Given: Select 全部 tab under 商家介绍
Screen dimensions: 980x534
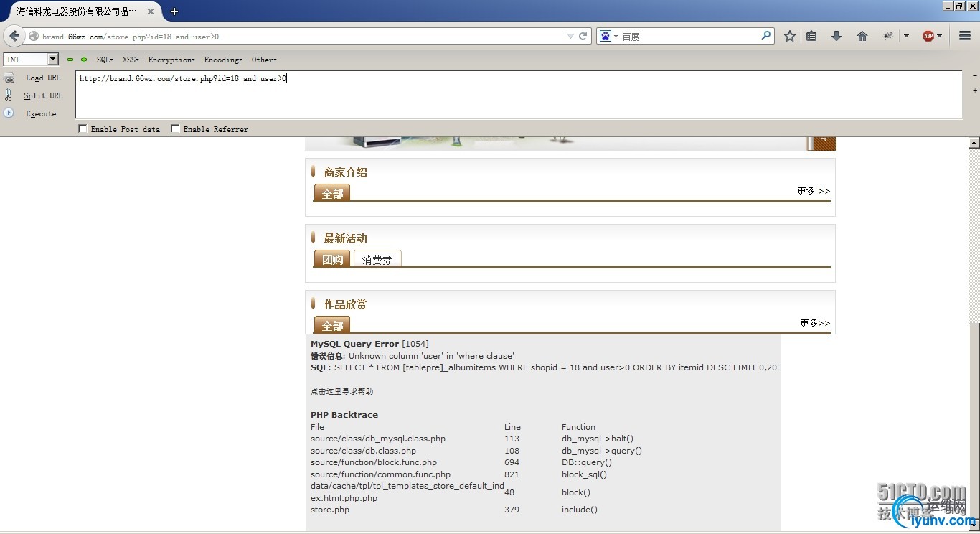Looking at the screenshot, I should pos(332,193).
